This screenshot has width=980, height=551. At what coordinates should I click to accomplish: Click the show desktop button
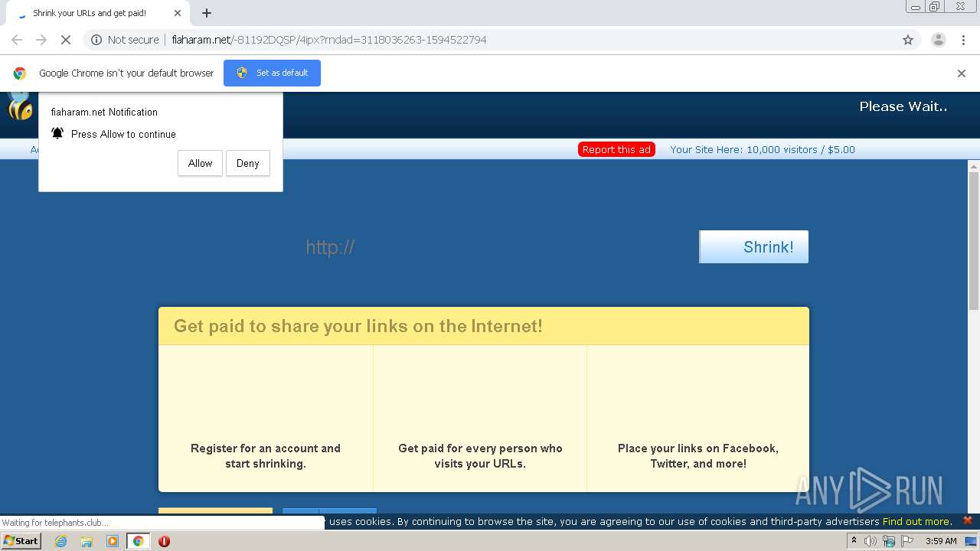tap(972, 541)
